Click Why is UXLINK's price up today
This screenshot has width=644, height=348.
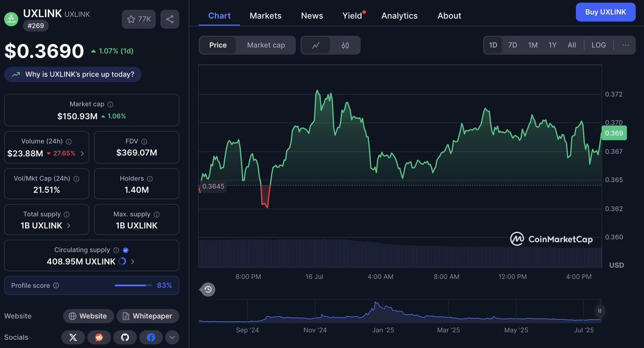coord(73,74)
